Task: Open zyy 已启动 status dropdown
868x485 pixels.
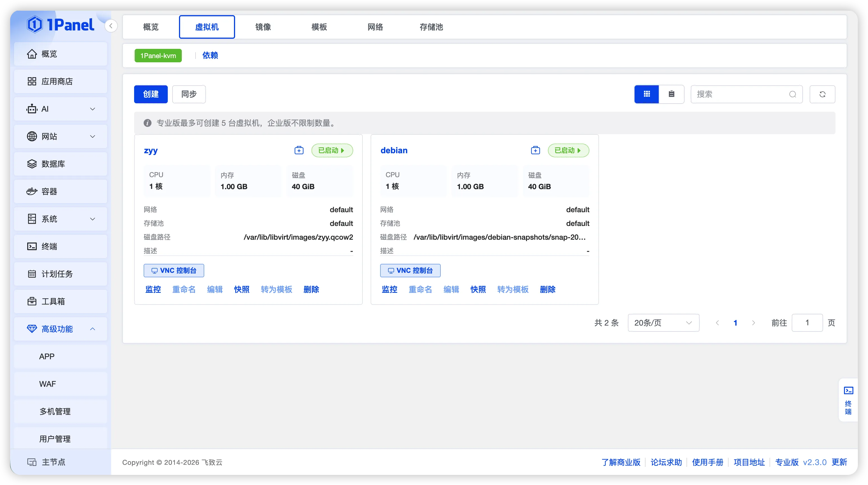Action: pyautogui.click(x=332, y=150)
